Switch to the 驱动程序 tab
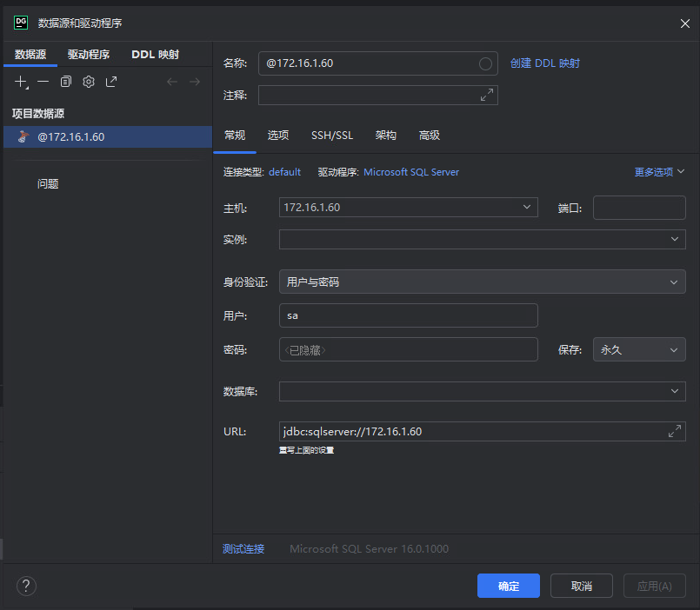Screen dimensions: 700x610 point(89,55)
